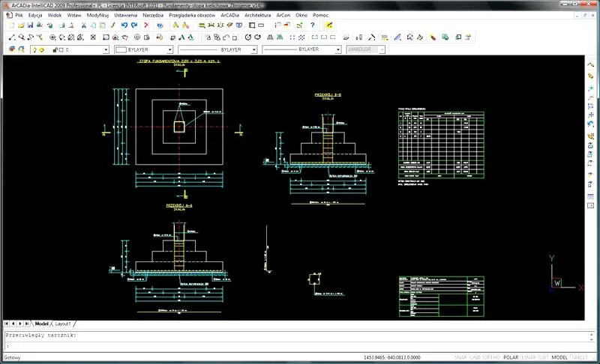Viewport: 600px width, 364px height.
Task: Open the Layers manager icon
Action: pos(12,49)
